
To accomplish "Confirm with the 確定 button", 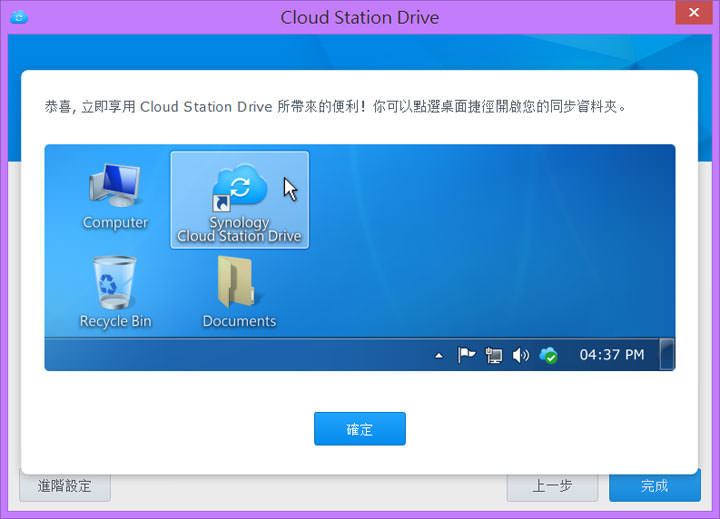I will click(359, 429).
